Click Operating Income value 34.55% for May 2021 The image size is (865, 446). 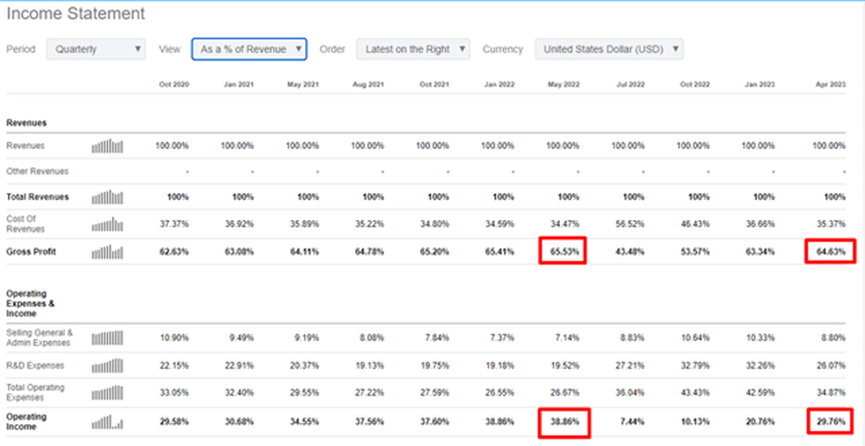[x=305, y=422]
